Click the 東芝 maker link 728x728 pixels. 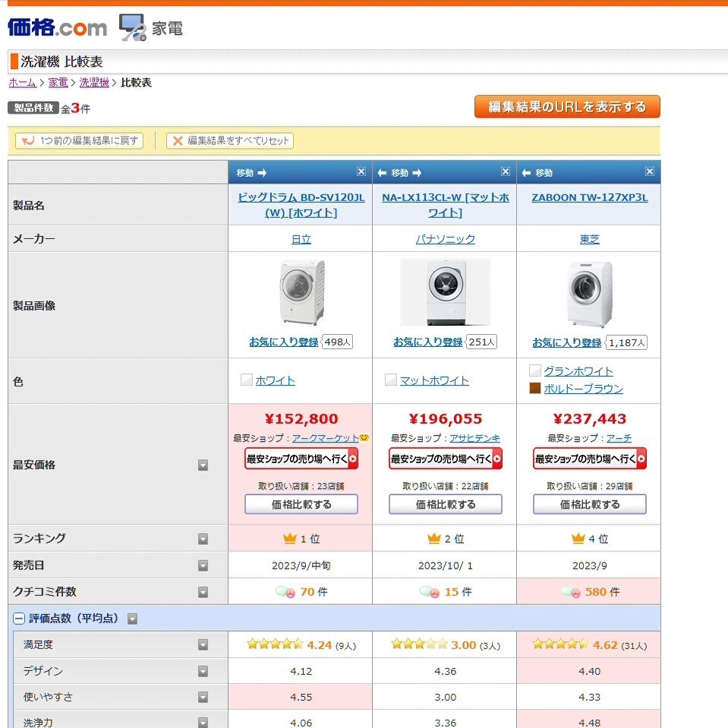589,239
